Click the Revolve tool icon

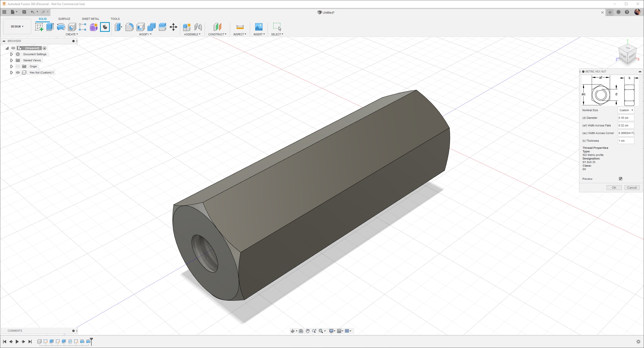click(61, 27)
